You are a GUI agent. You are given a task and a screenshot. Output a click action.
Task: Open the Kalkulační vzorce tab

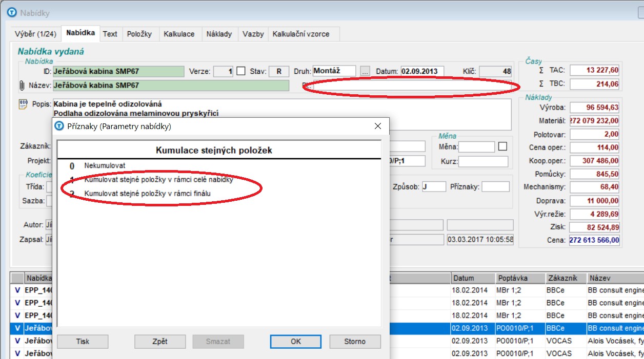(x=301, y=34)
